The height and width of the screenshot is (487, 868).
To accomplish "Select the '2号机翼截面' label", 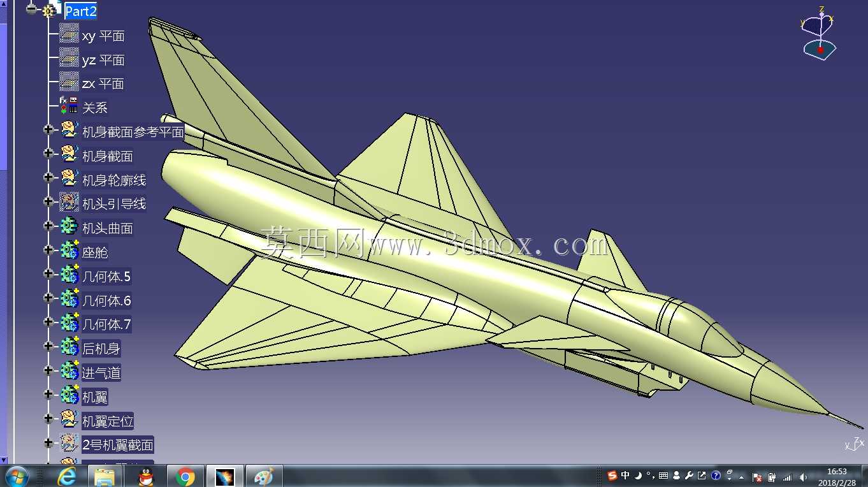I will coord(118,445).
